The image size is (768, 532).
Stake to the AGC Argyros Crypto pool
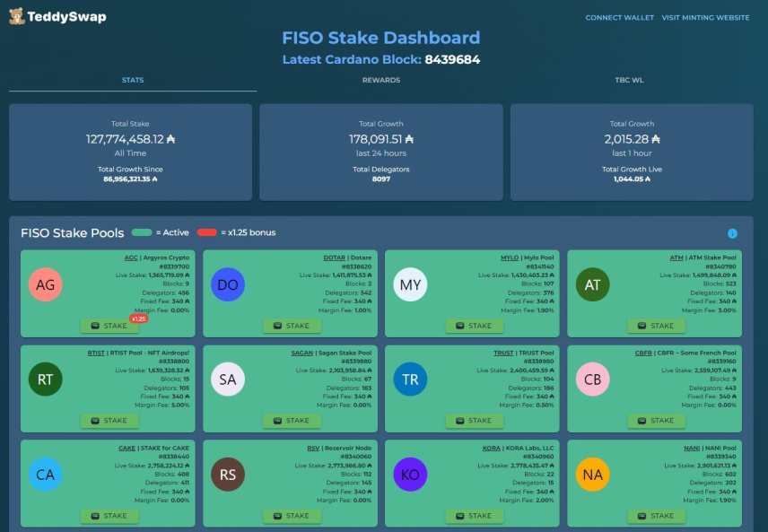click(x=109, y=326)
